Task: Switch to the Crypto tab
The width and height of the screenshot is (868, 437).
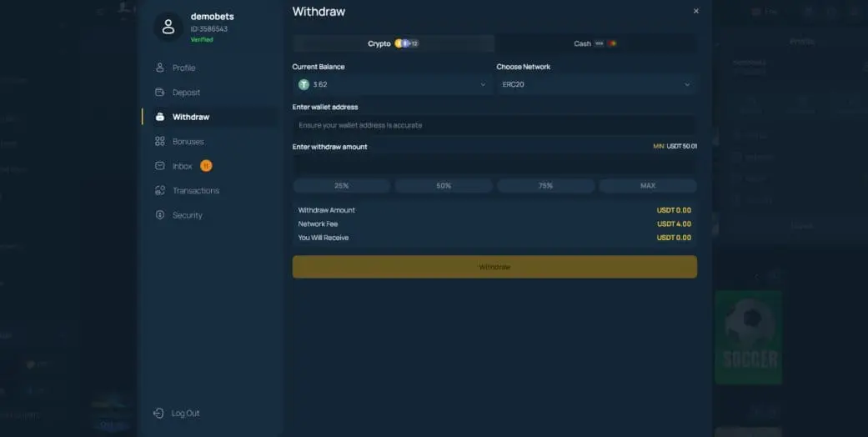Action: pos(393,43)
